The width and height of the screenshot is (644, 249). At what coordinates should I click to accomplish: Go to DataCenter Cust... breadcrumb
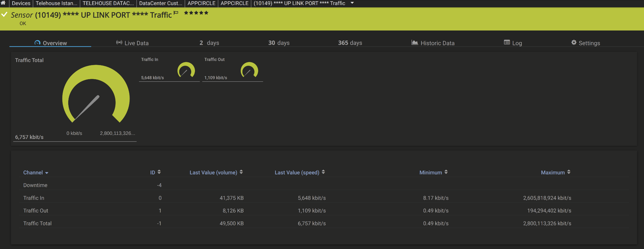pyautogui.click(x=161, y=3)
